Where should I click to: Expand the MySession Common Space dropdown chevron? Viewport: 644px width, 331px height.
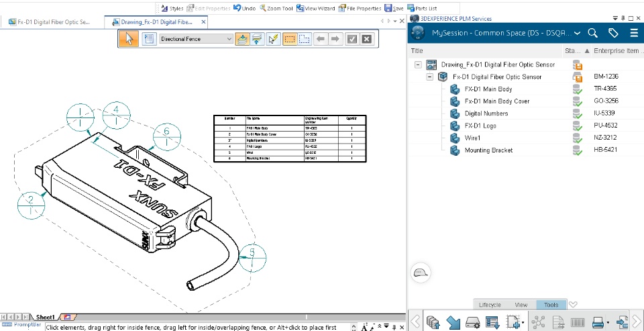[578, 33]
